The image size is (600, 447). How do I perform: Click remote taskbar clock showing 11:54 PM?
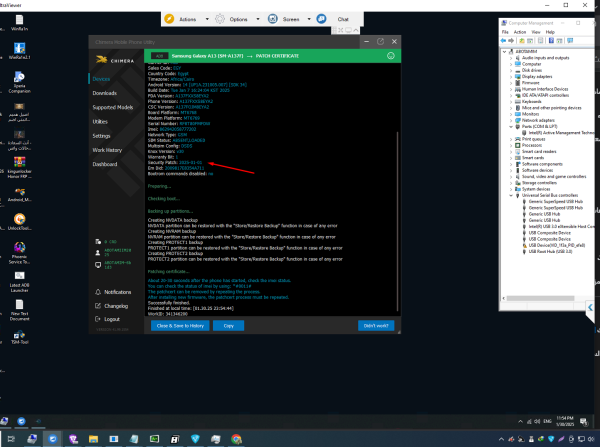(565, 421)
